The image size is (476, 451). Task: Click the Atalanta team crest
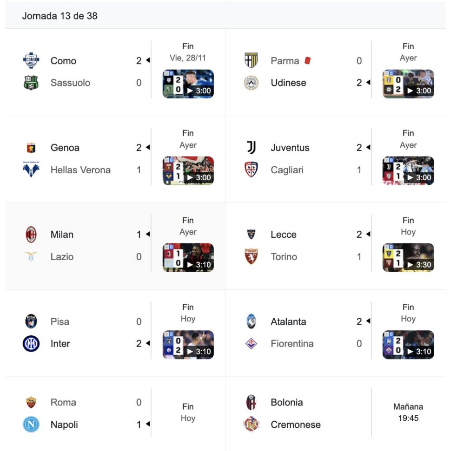pyautogui.click(x=251, y=321)
